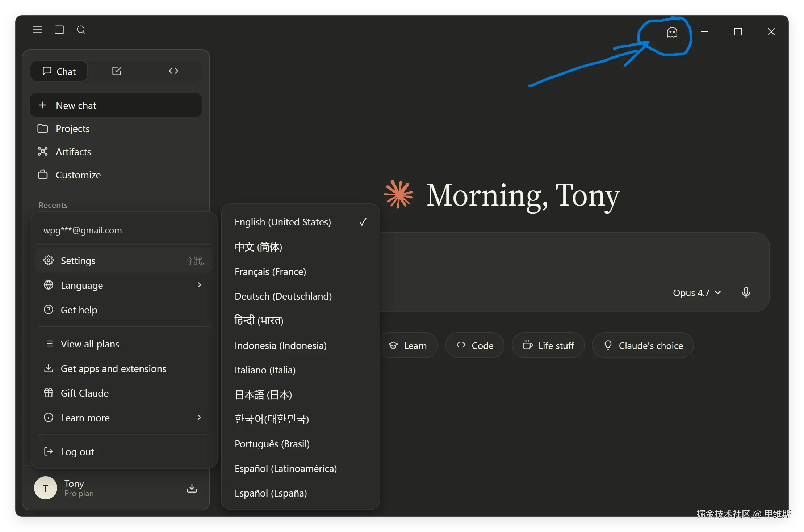Screen dimensions: 804x532
Task: Log out of the account
Action: click(x=123, y=452)
